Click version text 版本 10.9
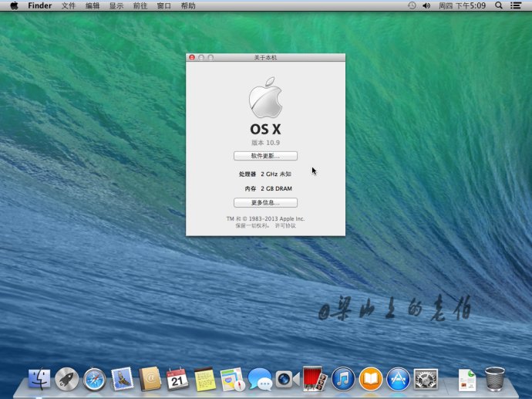The image size is (532, 399). (265, 143)
